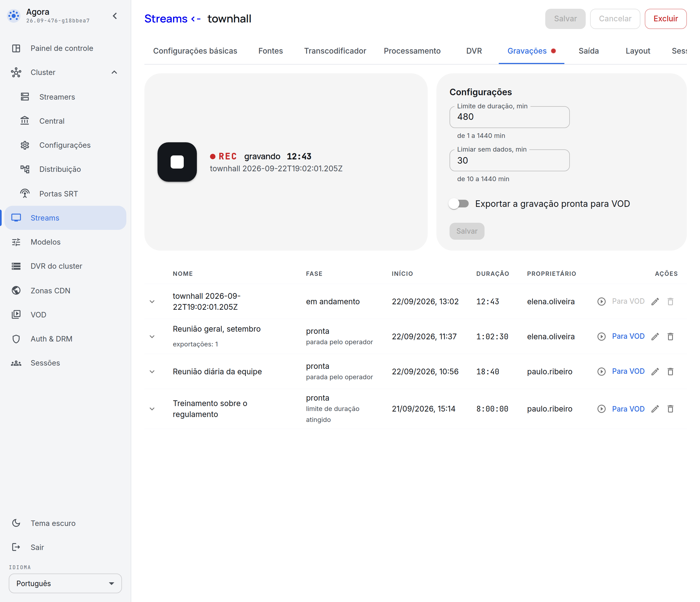The height and width of the screenshot is (602, 700).
Task: Send Reunião diária da equipe Para VOD
Action: 628,372
